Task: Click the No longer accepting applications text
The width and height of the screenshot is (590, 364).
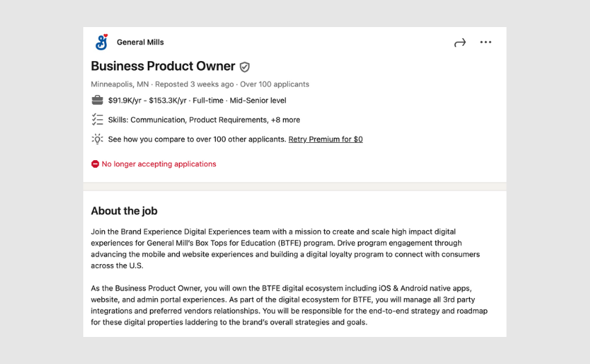Action: [159, 164]
